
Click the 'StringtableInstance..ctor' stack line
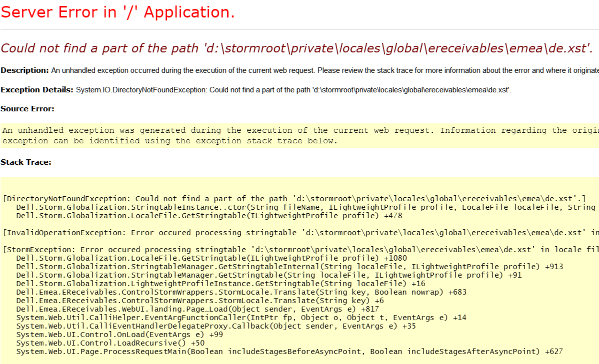tap(307, 207)
